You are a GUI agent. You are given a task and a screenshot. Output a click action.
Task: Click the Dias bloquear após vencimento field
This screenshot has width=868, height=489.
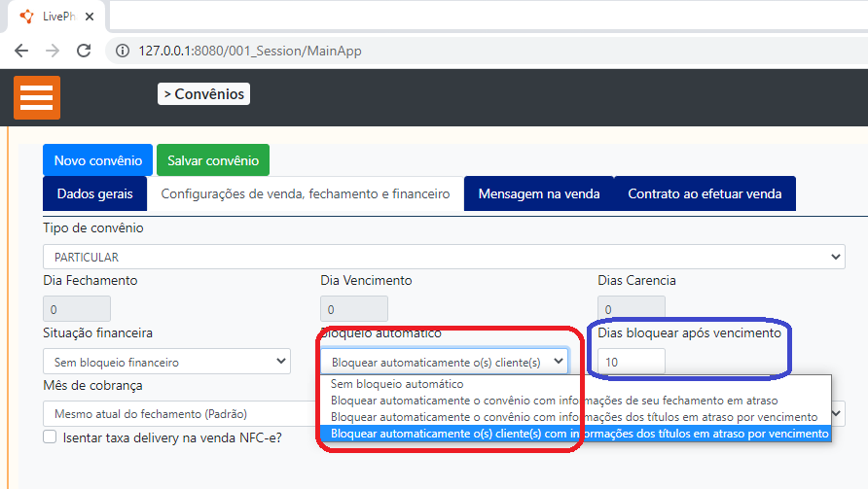pyautogui.click(x=632, y=362)
